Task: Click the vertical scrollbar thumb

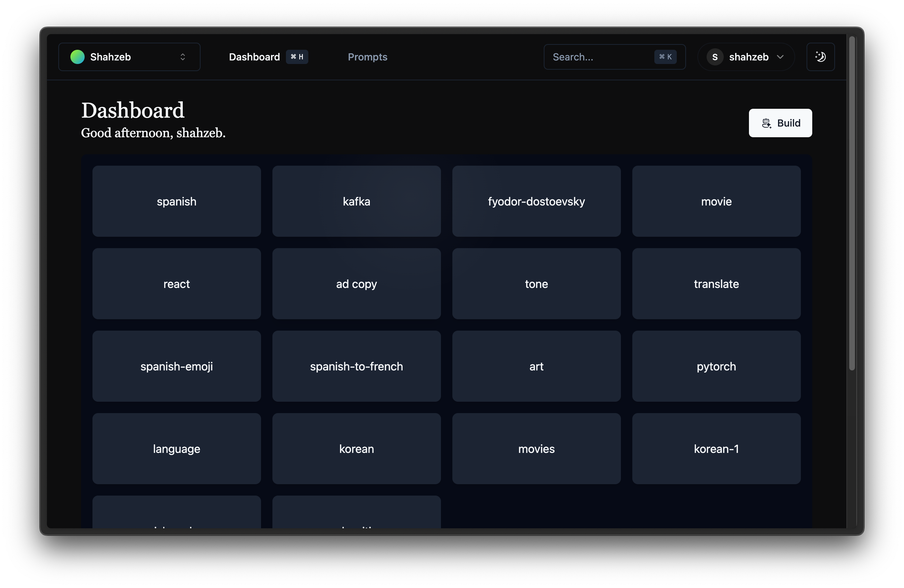Action: click(x=852, y=203)
